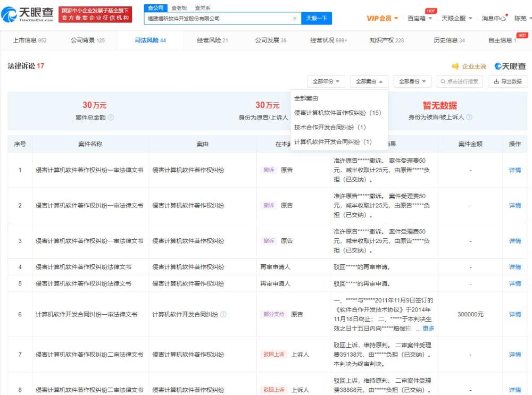Image resolution: width=532 pixels, height=395 pixels.
Task: Switch to the 经营风险 tab
Action: coord(212,40)
